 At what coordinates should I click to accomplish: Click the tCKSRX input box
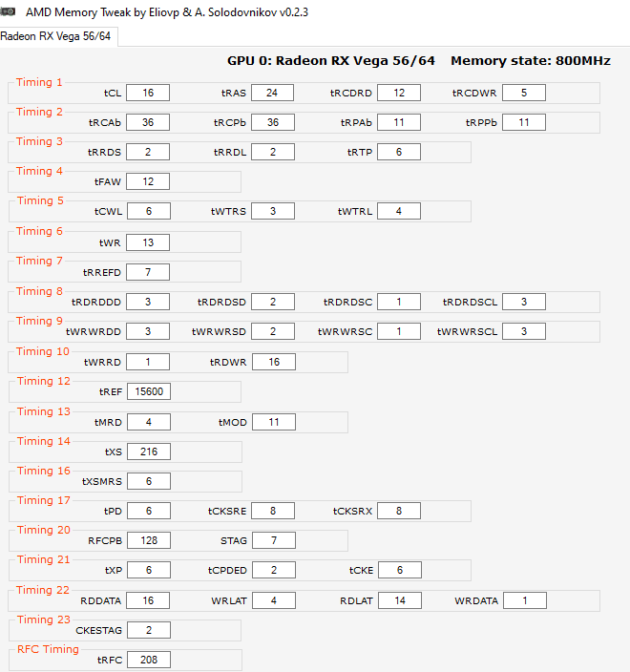399,511
